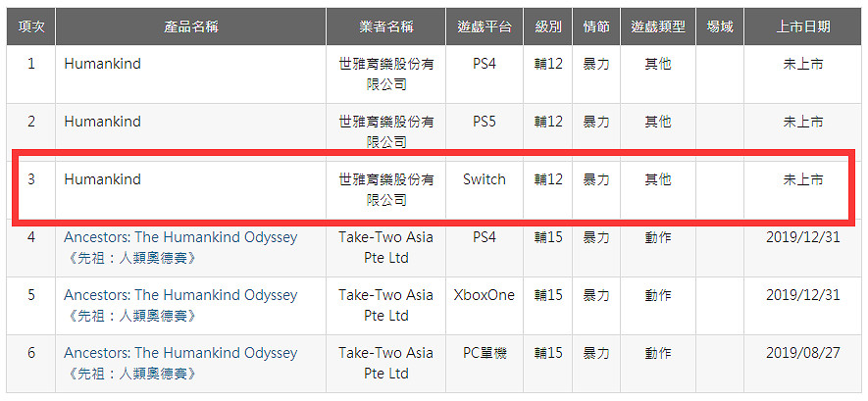Select the 級別 column header
Viewport: 868px width, 401px height.
(x=548, y=26)
